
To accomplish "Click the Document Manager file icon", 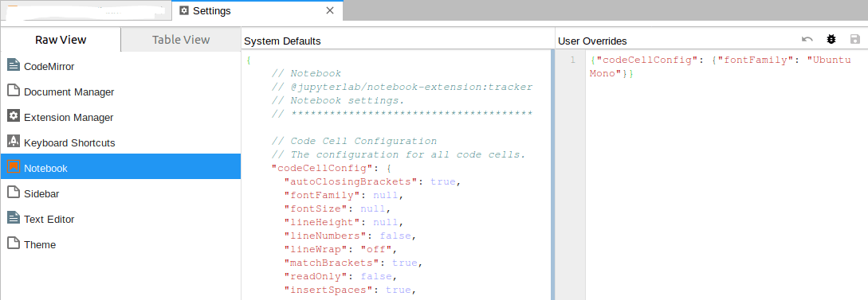I will (x=14, y=91).
